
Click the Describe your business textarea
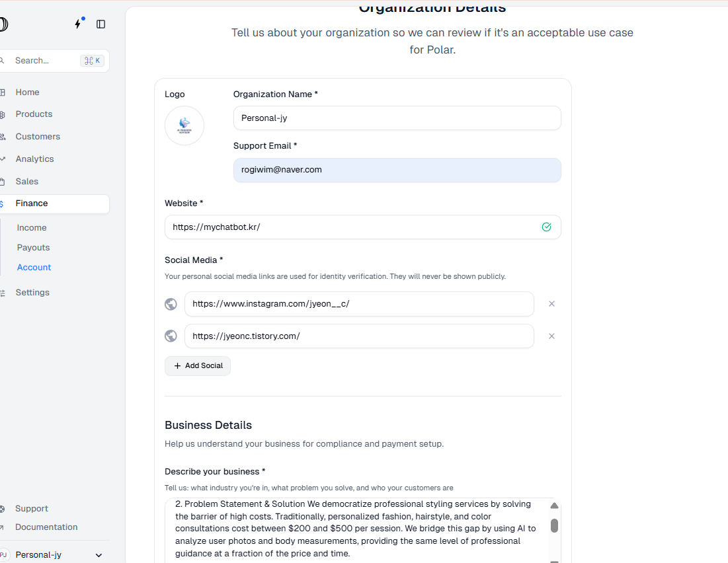pos(362,531)
